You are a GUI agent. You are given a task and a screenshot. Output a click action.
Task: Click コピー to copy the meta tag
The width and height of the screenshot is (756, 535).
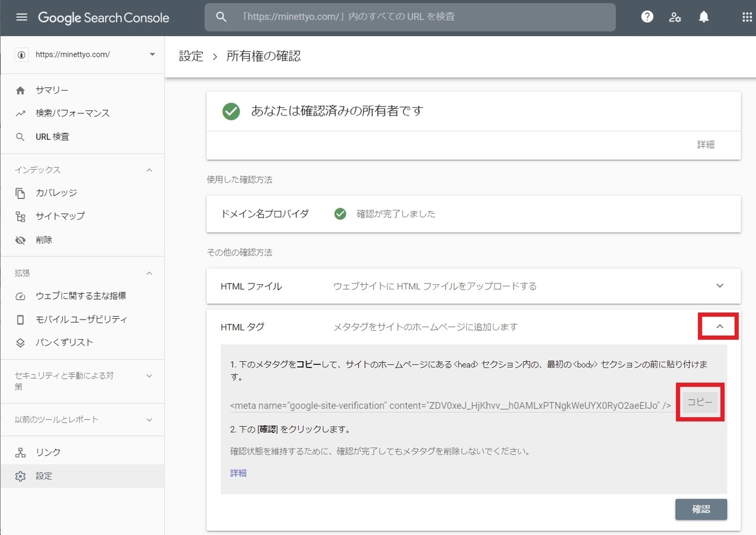(700, 402)
